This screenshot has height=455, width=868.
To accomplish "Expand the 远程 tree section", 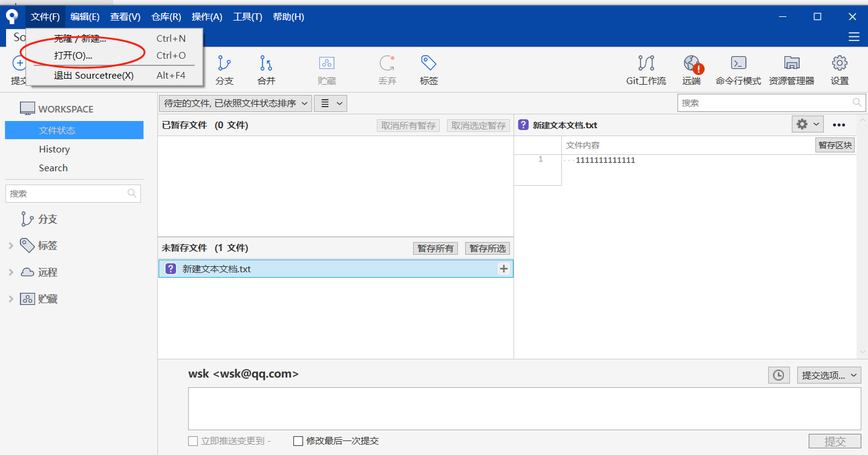I will pyautogui.click(x=11, y=272).
